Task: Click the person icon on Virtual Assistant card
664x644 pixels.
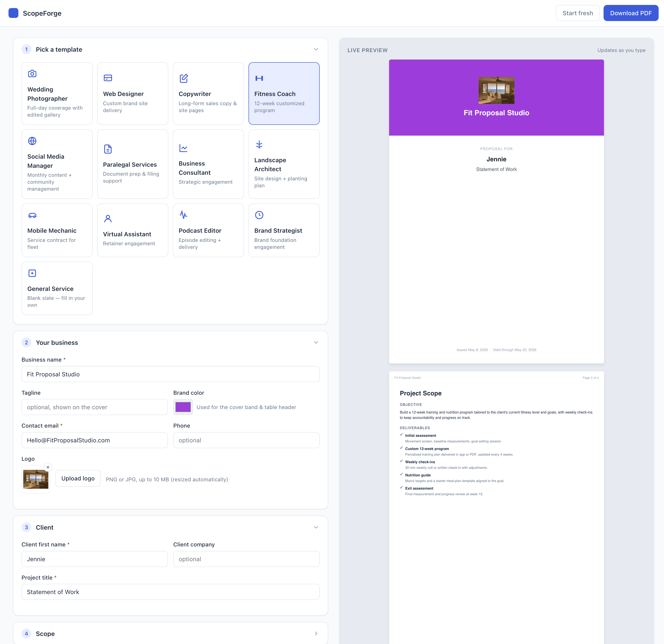Action: click(108, 218)
